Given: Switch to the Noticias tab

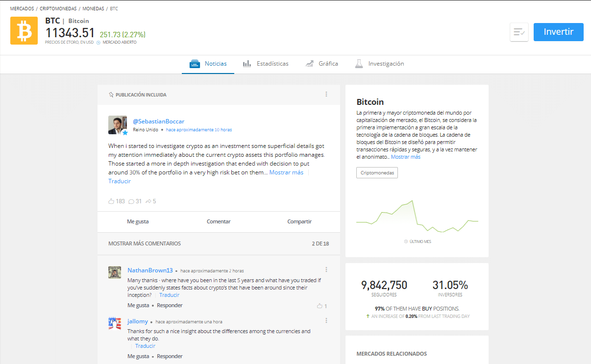Looking at the screenshot, I should pyautogui.click(x=208, y=64).
